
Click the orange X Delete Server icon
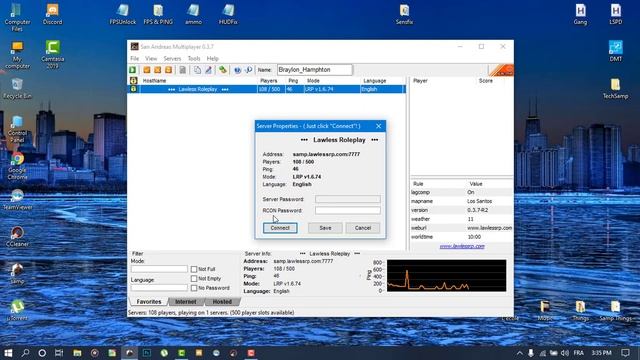coord(158,70)
